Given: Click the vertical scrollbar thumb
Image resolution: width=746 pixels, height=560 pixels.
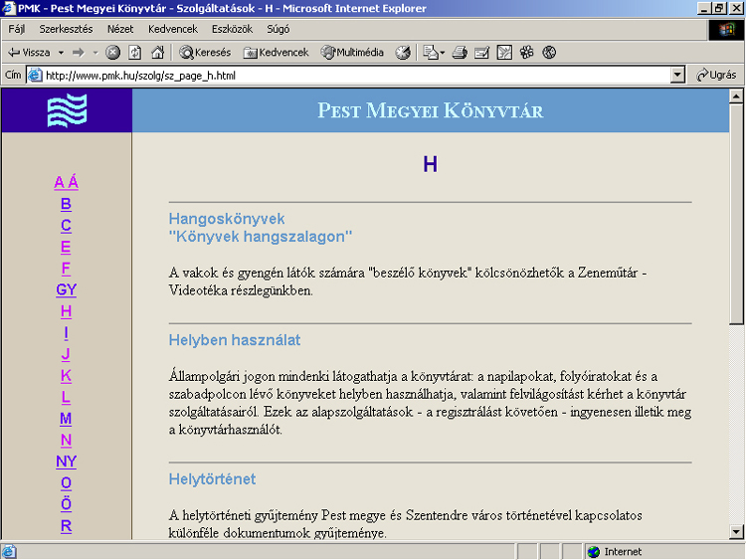Looking at the screenshot, I should 736,214.
